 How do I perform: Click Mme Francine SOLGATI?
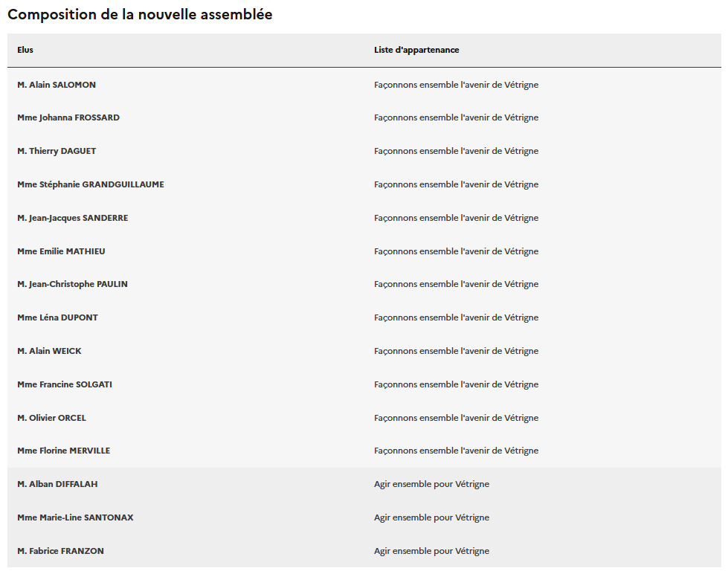tap(65, 384)
